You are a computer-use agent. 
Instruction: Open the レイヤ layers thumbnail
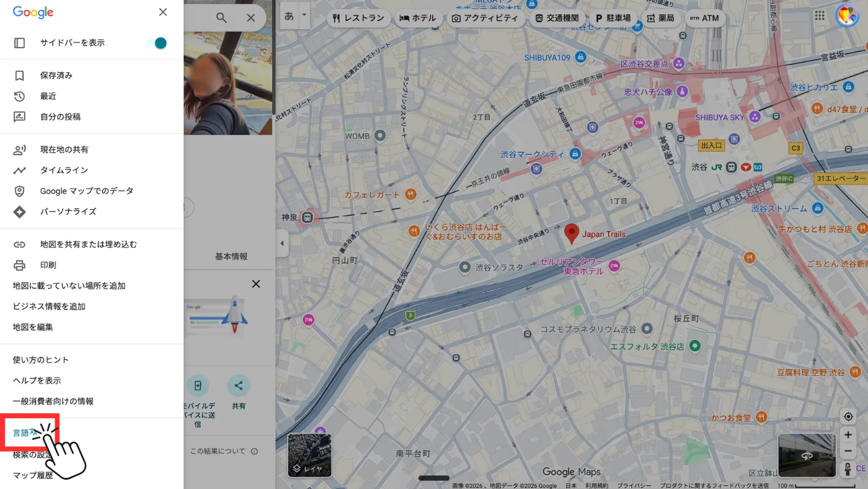[x=309, y=455]
